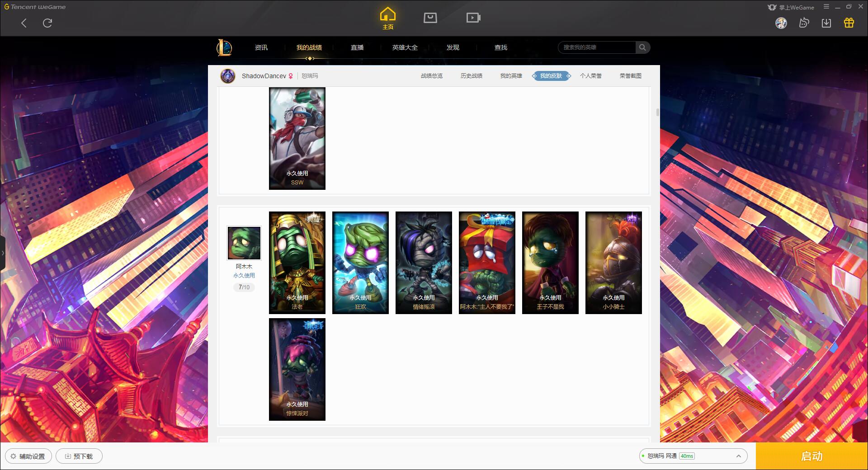
Task: Open the 查找 navigation tab
Action: tap(501, 47)
